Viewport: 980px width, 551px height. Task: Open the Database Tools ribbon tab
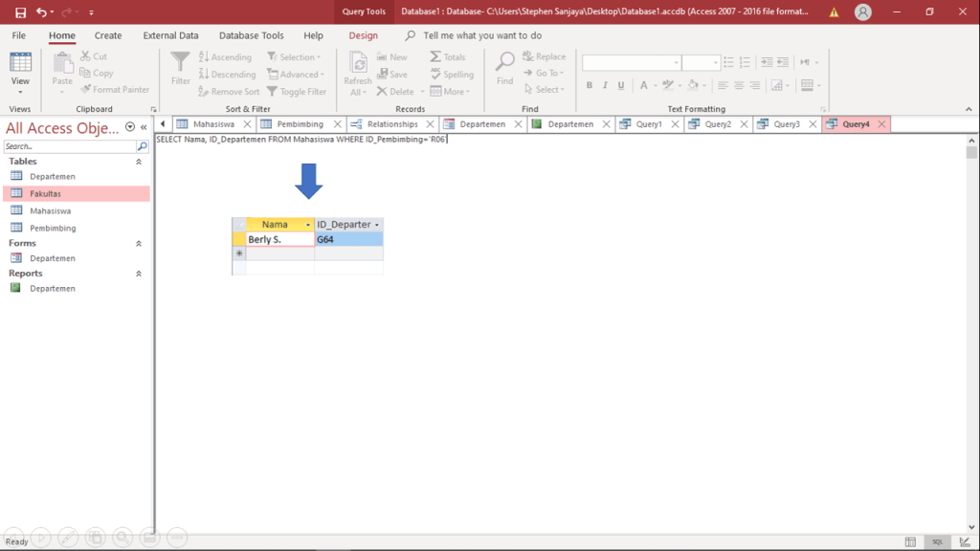tap(251, 35)
